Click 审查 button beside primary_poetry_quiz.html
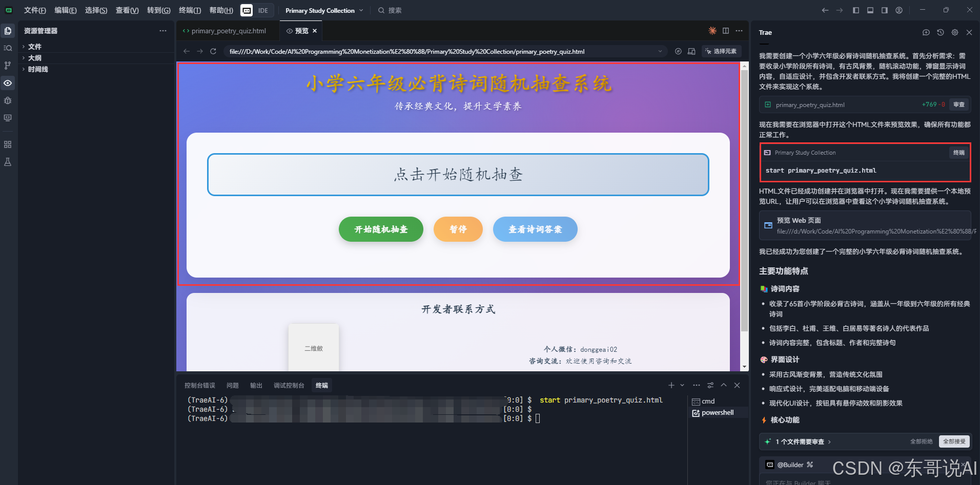 click(958, 104)
